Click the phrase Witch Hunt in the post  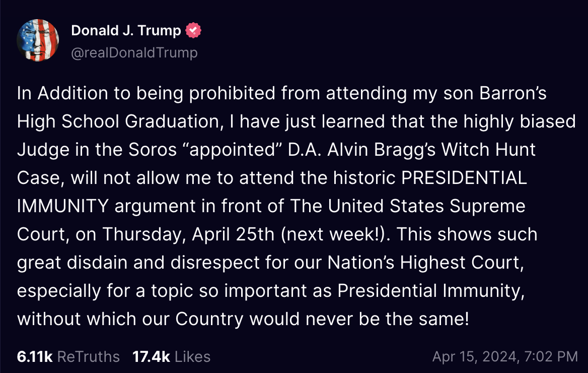(x=489, y=150)
